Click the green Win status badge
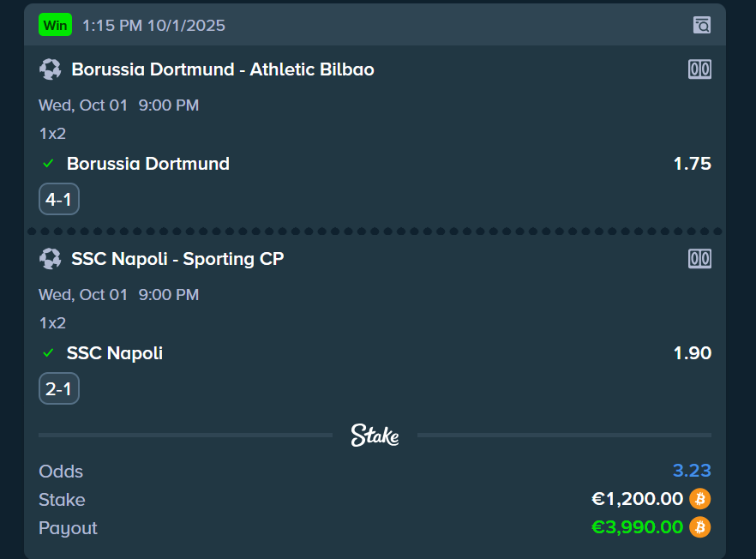 click(55, 25)
